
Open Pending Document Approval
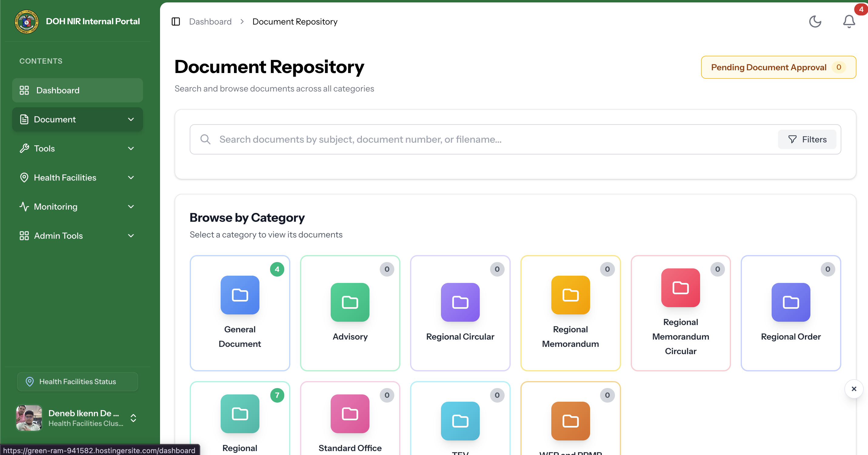pos(778,67)
